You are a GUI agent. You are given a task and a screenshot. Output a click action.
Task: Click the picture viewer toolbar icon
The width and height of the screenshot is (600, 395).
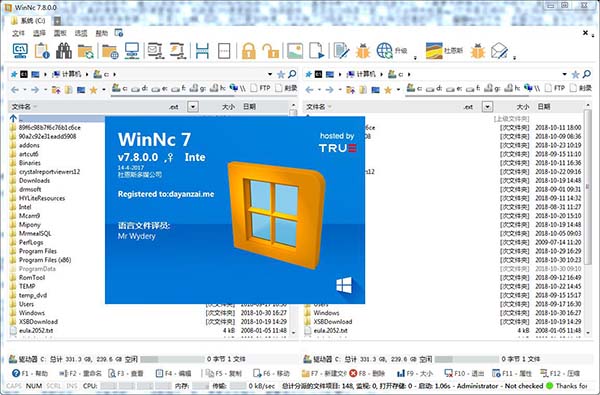click(x=295, y=51)
